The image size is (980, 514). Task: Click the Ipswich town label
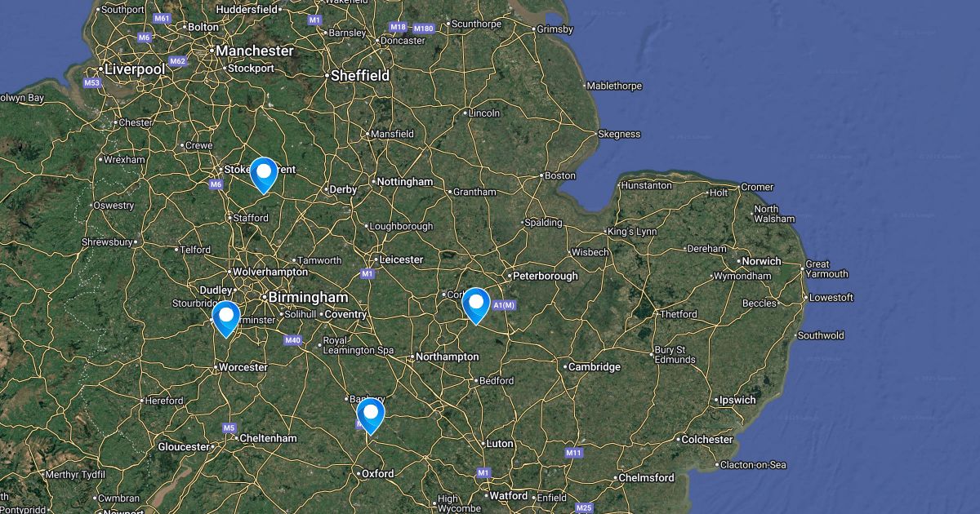pos(737,400)
